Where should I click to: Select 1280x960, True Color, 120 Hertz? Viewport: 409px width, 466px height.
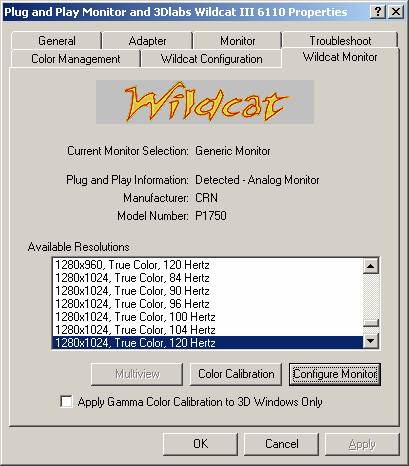point(207,265)
